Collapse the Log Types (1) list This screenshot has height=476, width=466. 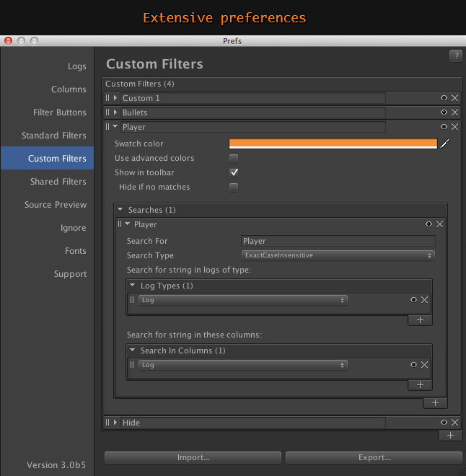point(132,286)
